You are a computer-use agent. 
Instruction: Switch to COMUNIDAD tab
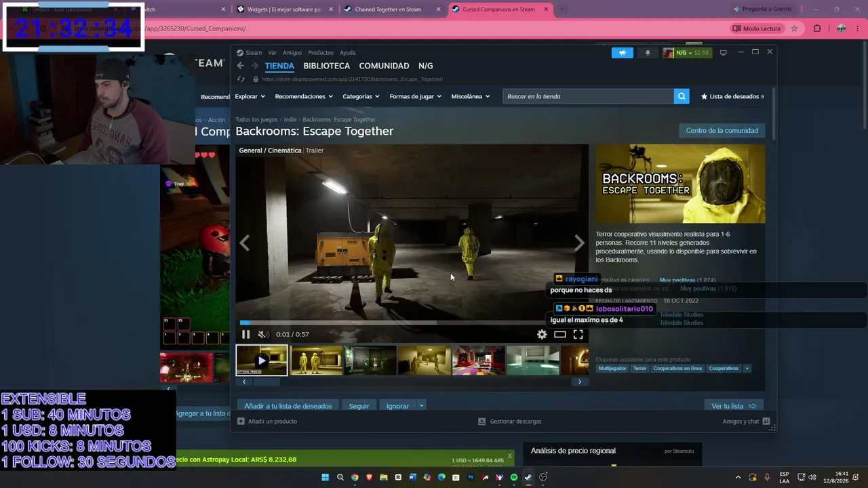pos(384,66)
